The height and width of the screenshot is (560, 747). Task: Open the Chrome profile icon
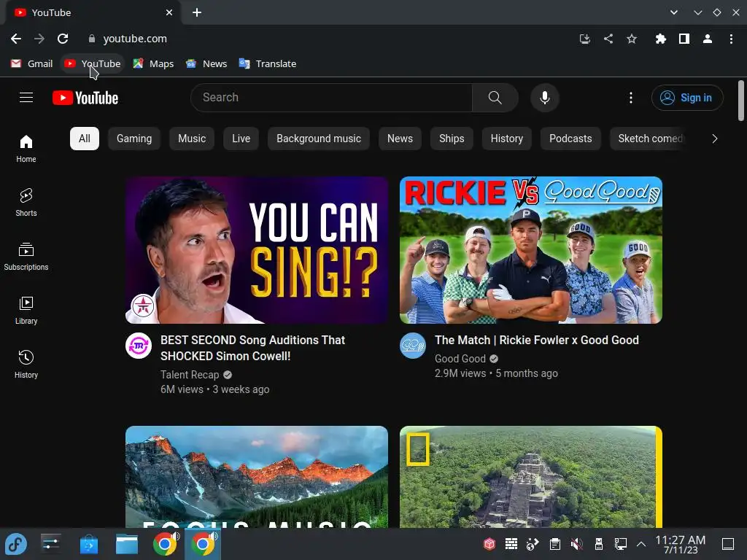[x=708, y=39]
